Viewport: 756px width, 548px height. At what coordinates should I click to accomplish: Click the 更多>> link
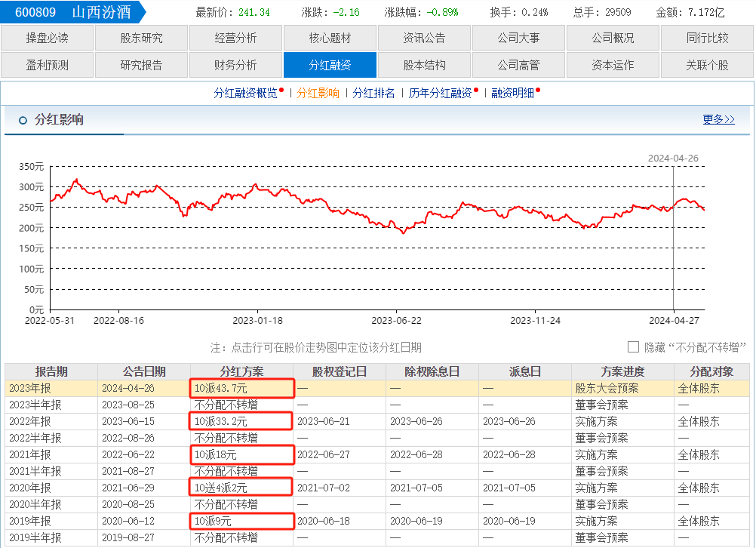point(718,119)
